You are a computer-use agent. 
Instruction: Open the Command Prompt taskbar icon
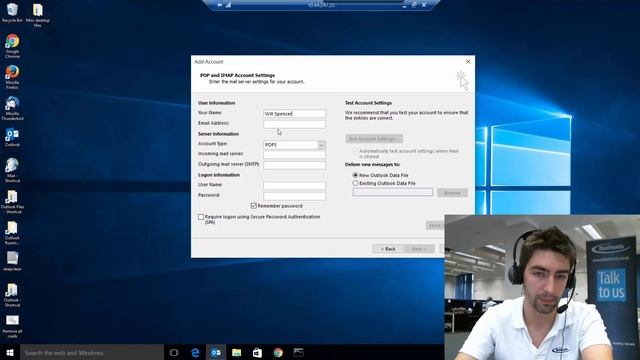pos(299,352)
